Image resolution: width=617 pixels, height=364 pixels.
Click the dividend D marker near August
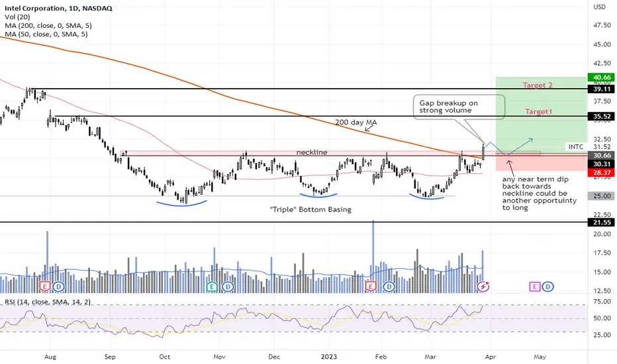click(59, 287)
